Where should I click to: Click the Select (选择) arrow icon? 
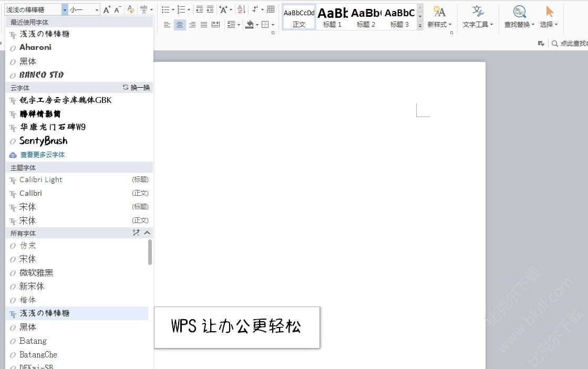point(549,12)
